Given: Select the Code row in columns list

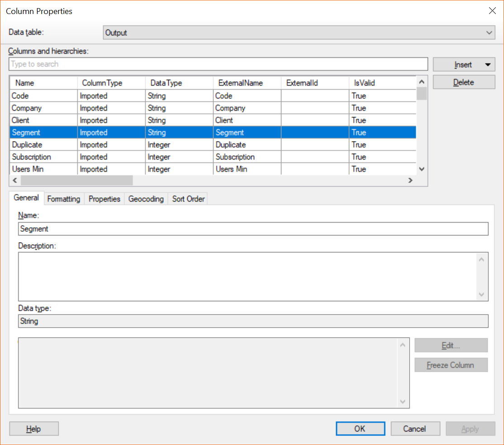Looking at the screenshot, I should [213, 96].
